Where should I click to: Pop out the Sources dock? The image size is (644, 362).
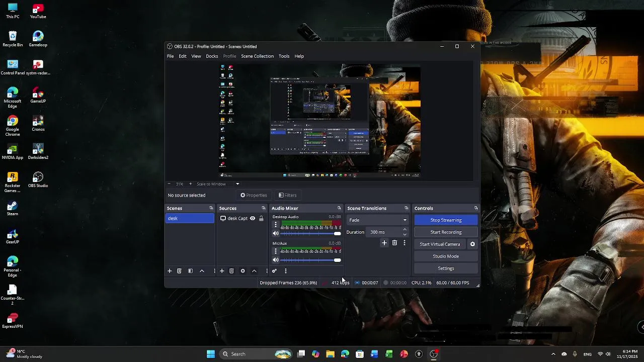[263, 208]
